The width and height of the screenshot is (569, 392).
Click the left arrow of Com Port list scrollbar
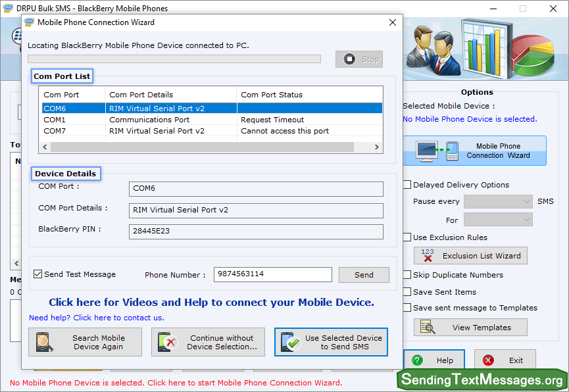(45, 147)
